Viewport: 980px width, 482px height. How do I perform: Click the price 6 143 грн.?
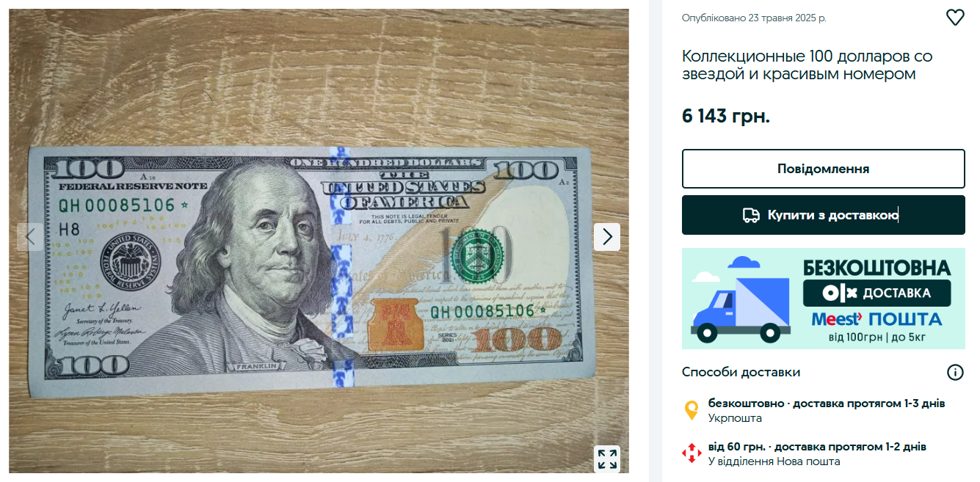point(726,116)
